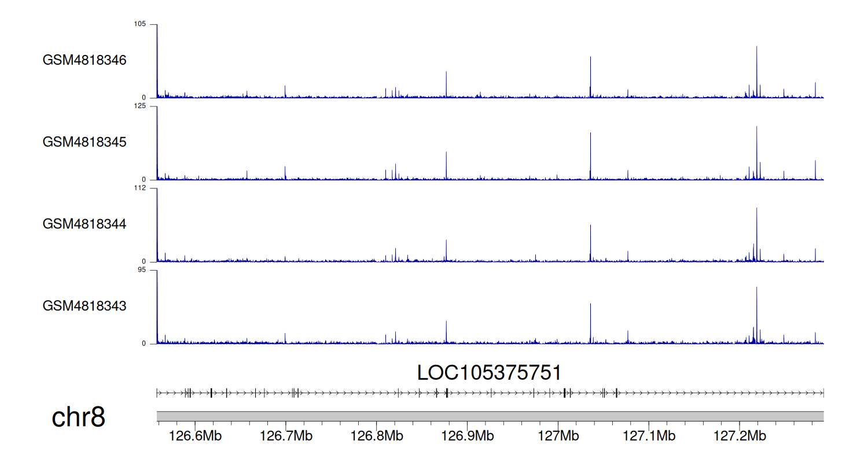Click the 125 y-axis scale value
This screenshot has width=868, height=451.
tap(140, 106)
